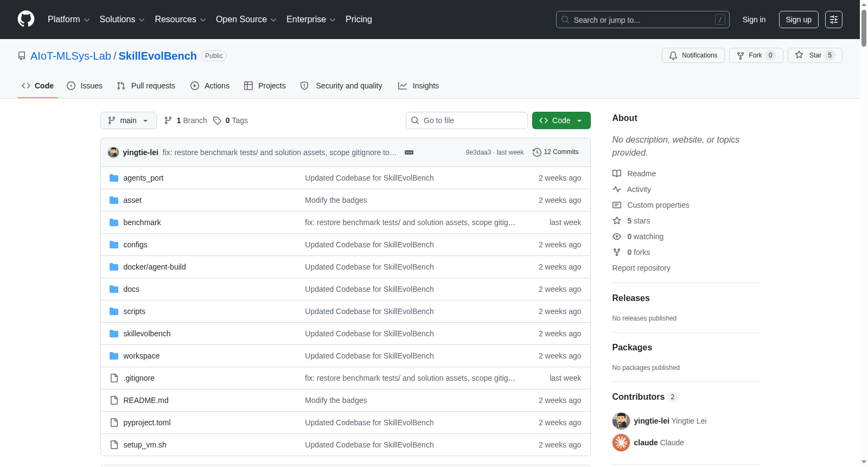Expand the Platform menu
Image resolution: width=868 pixels, height=467 pixels.
click(68, 20)
